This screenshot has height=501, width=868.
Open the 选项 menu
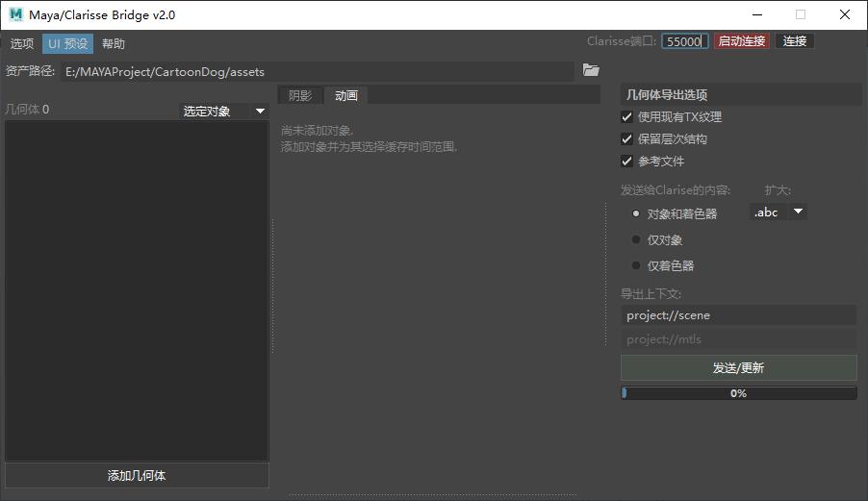(x=22, y=43)
